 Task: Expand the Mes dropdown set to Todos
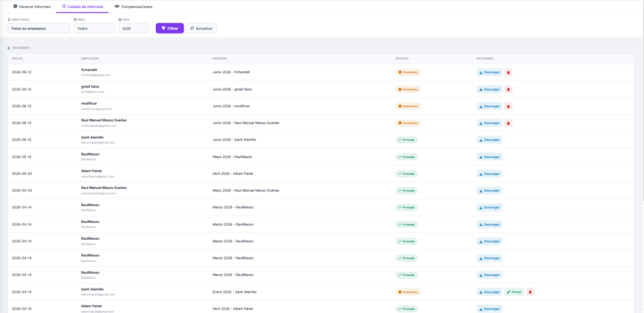94,28
